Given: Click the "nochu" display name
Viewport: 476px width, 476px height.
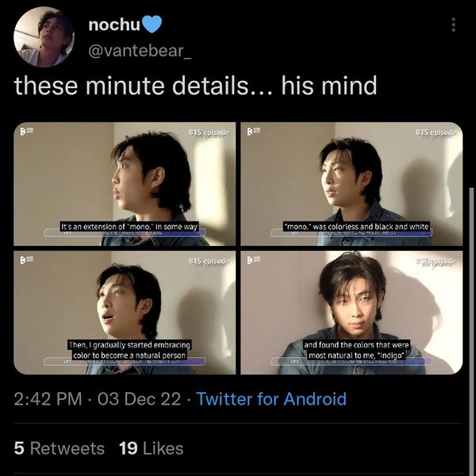Looking at the screenshot, I should [x=113, y=25].
